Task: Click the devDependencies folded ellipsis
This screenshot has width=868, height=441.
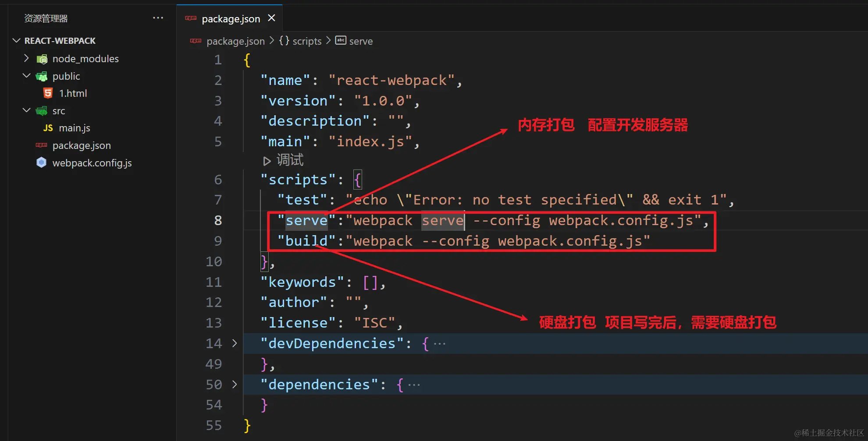Action: click(x=440, y=344)
